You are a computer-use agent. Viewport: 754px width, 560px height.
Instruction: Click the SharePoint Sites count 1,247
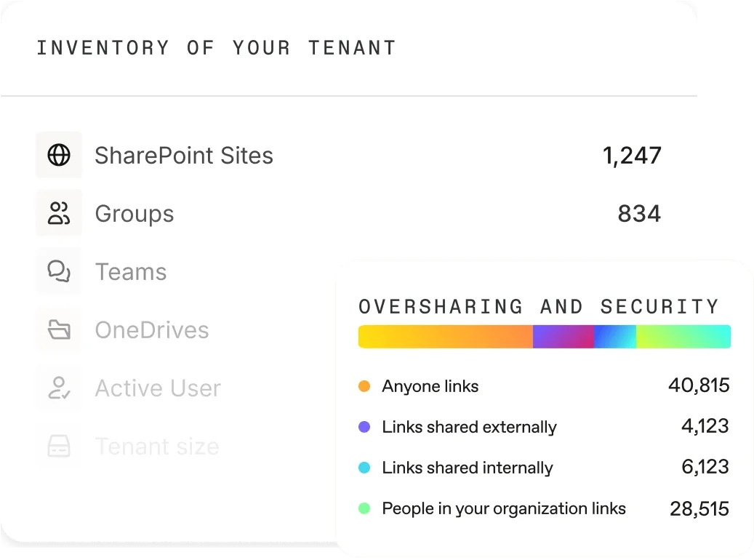pos(632,156)
